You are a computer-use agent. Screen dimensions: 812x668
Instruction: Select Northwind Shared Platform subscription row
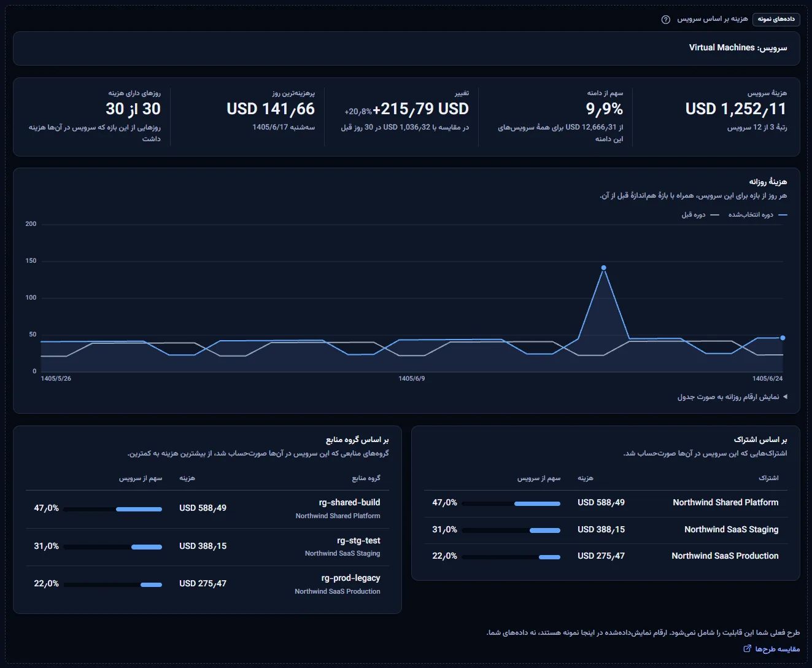pos(606,503)
